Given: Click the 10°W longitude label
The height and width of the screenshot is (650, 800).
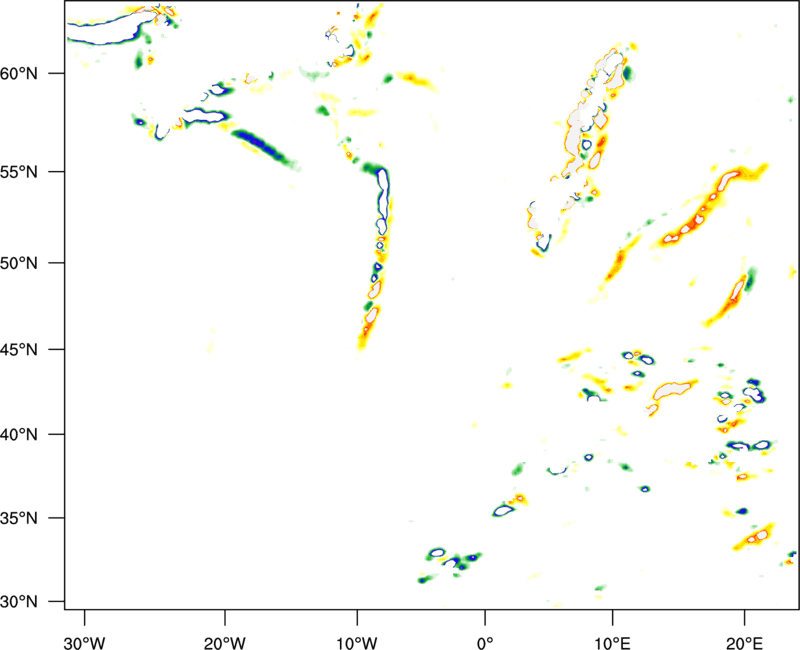Looking at the screenshot, I should click(356, 643).
